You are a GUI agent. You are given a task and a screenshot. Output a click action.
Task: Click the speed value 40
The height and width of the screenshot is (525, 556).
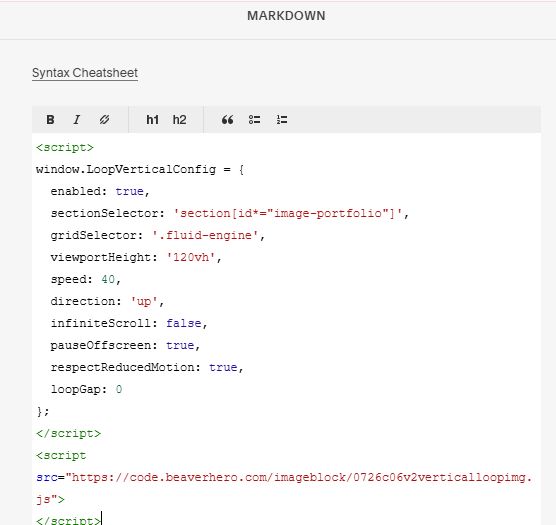click(x=108, y=279)
